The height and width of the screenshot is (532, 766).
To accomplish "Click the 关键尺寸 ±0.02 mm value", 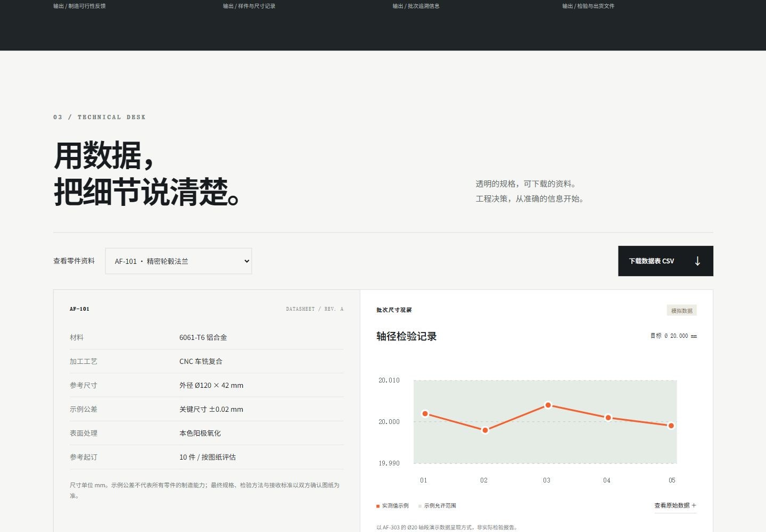I will 211,409.
